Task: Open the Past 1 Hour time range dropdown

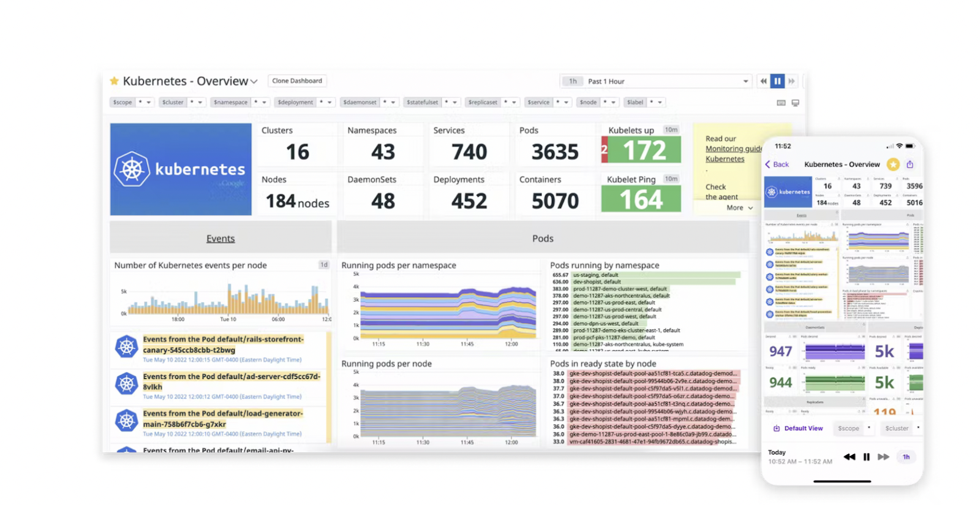Action: point(655,81)
